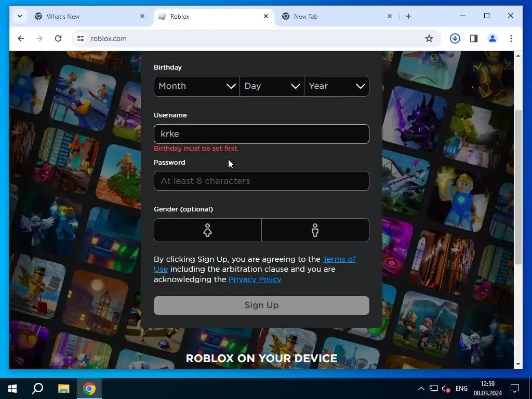Show hidden system tray icons
The image size is (532, 399).
[421, 389]
